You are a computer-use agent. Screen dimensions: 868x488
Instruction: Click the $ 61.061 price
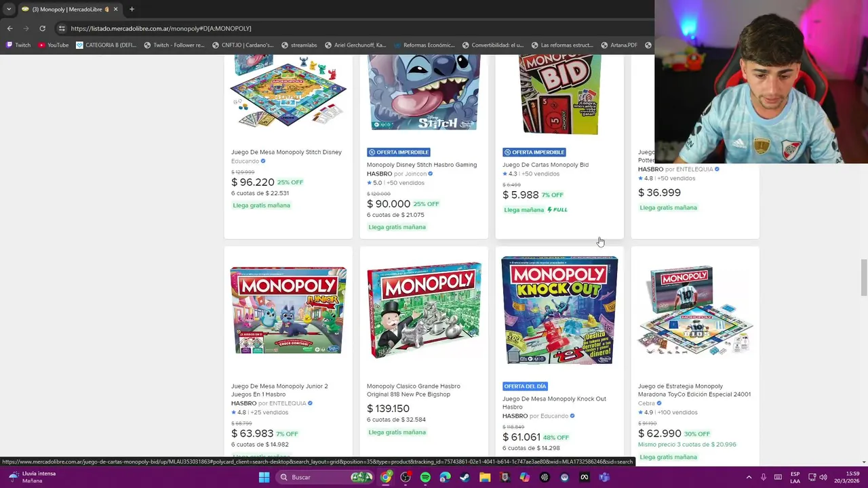(x=521, y=437)
